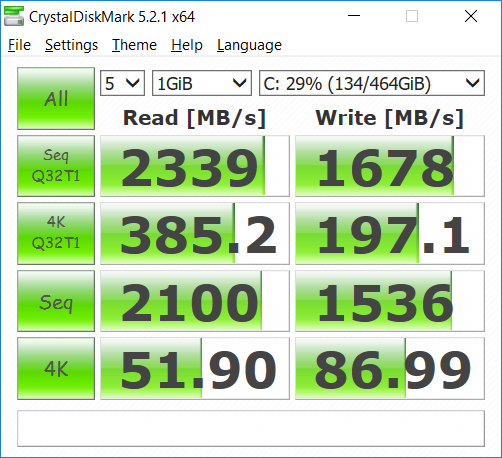Run the Seq test button
This screenshot has height=458, width=502.
56,301
